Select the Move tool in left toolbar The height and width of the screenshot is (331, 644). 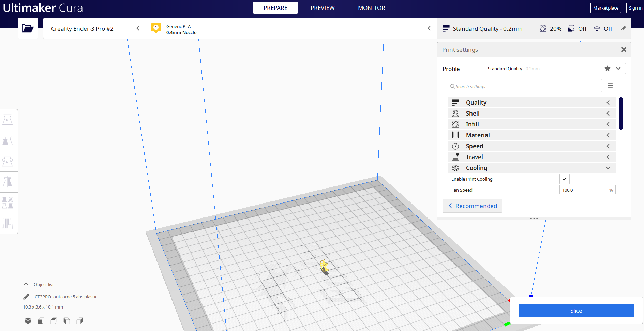pos(8,120)
